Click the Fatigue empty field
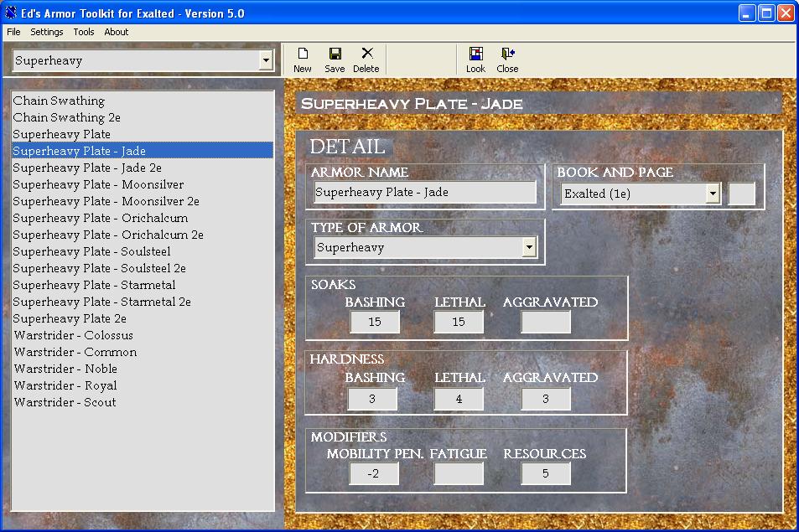Screen dimensions: 799x532 click(459, 473)
